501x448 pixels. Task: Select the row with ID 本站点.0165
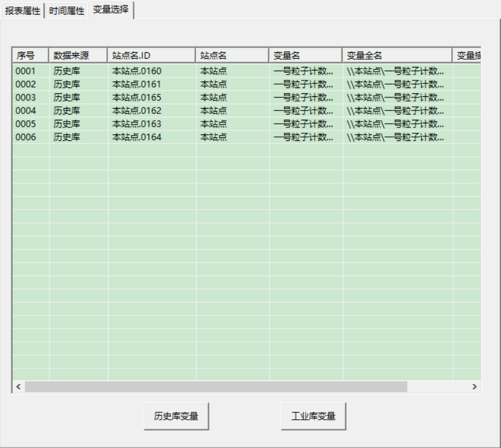coord(137,97)
